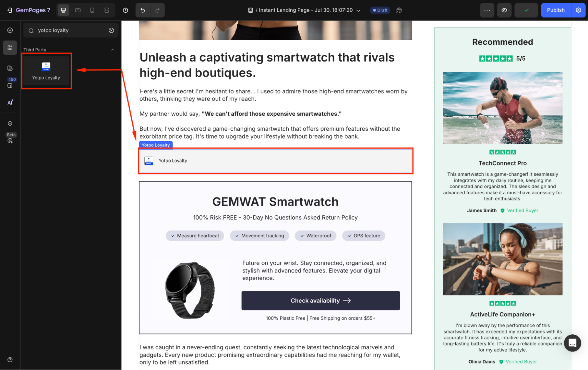Switch to tablet view icon
588x370 pixels.
(78, 10)
